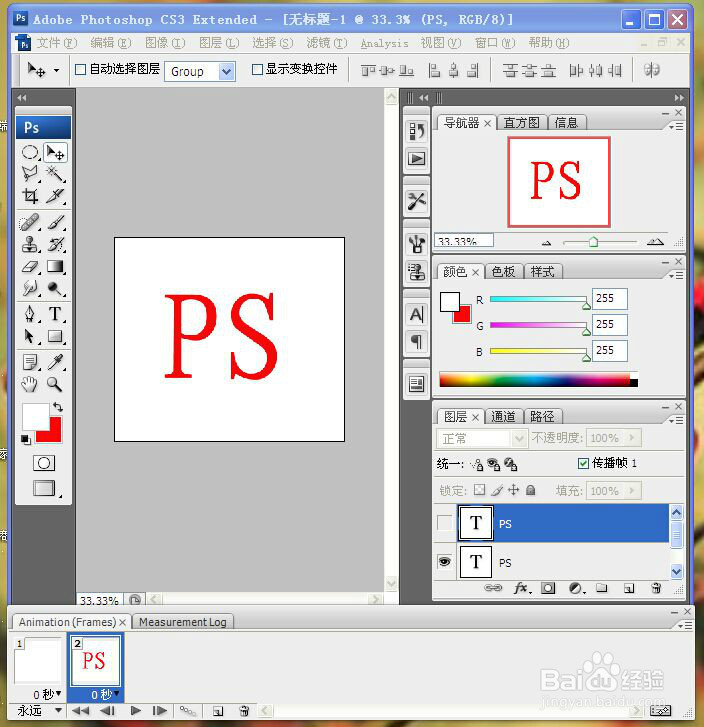Select the Clone Stamp tool
The image size is (704, 727).
pyautogui.click(x=30, y=244)
